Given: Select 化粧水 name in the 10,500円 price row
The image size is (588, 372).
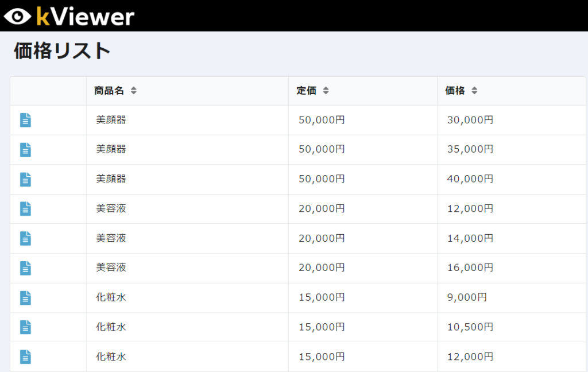Looking at the screenshot, I should point(111,327).
